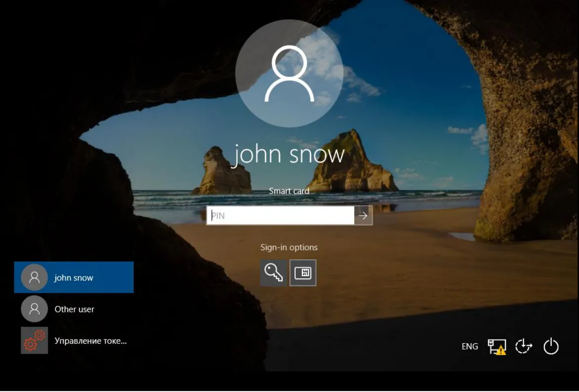The image size is (579, 392).
Task: Open the network status icon with warning
Action: click(496, 347)
